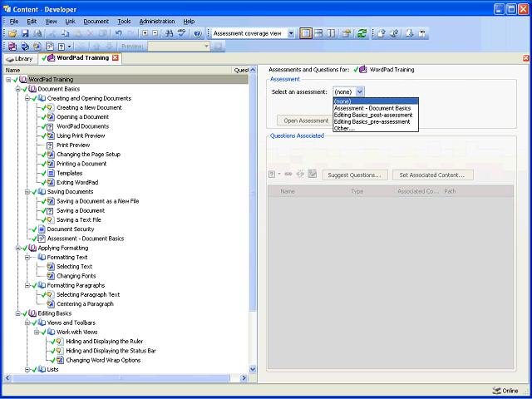Click the tree vertical scrollbar down arrow

253,369
